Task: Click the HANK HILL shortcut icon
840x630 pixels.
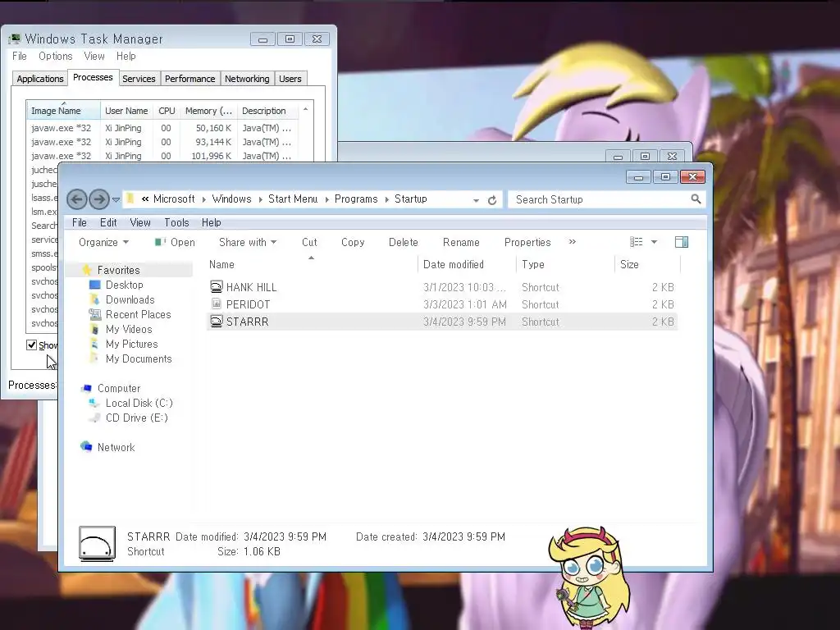Action: pyautogui.click(x=216, y=286)
